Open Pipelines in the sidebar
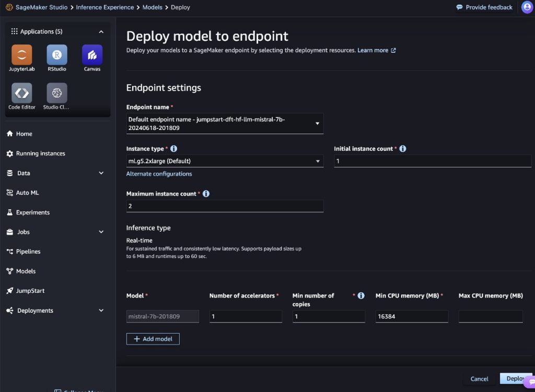The width and height of the screenshot is (535, 392). point(24,252)
